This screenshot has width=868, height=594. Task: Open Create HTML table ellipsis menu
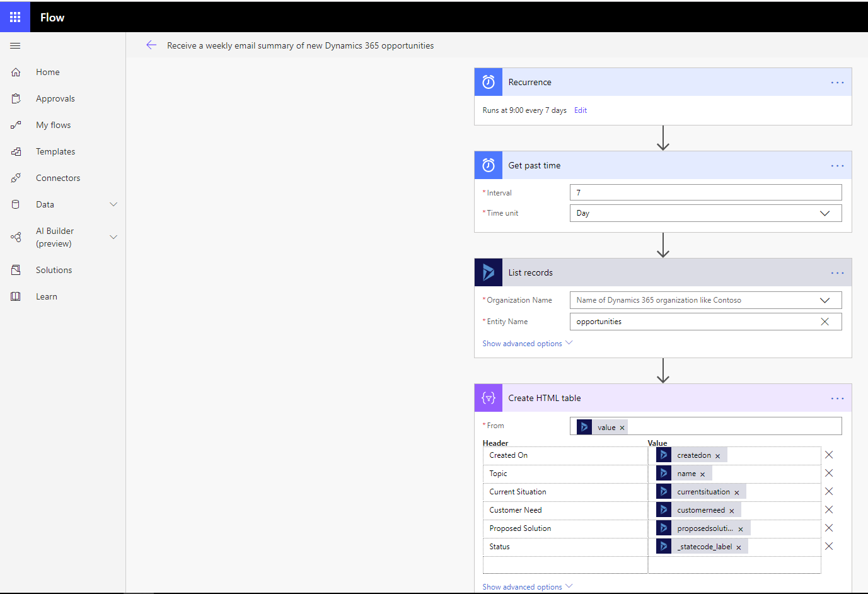(x=837, y=399)
